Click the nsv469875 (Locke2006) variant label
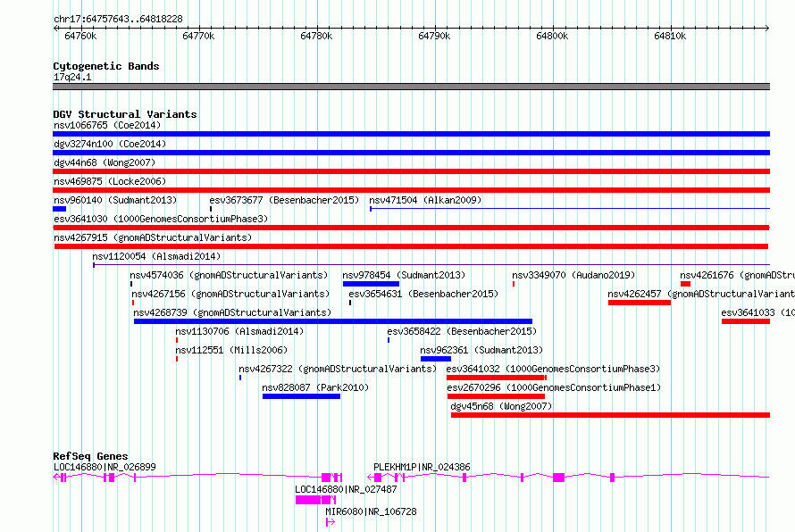 coord(110,181)
